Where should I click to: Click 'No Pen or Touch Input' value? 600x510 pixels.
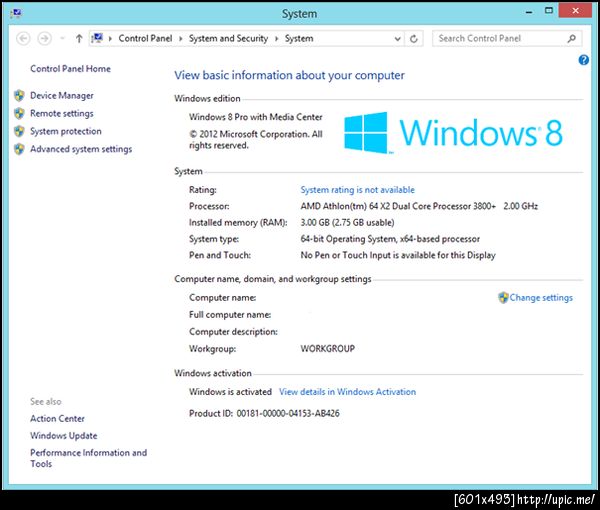pos(398,255)
